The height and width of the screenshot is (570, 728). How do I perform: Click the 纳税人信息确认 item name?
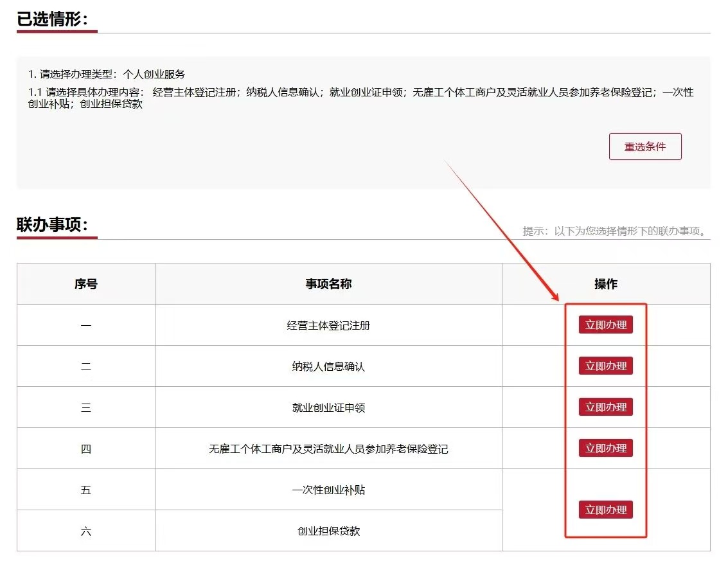pos(328,367)
